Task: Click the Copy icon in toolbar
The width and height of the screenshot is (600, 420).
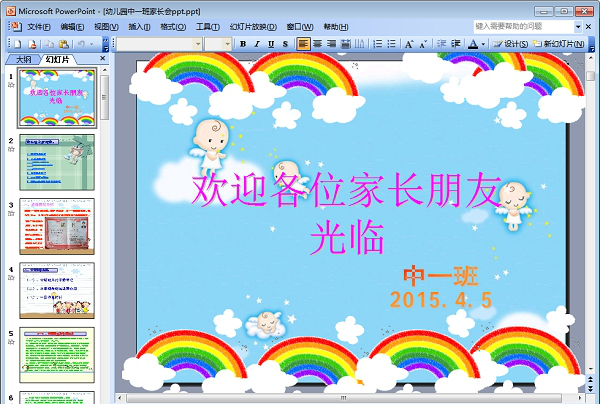Action: (49, 44)
